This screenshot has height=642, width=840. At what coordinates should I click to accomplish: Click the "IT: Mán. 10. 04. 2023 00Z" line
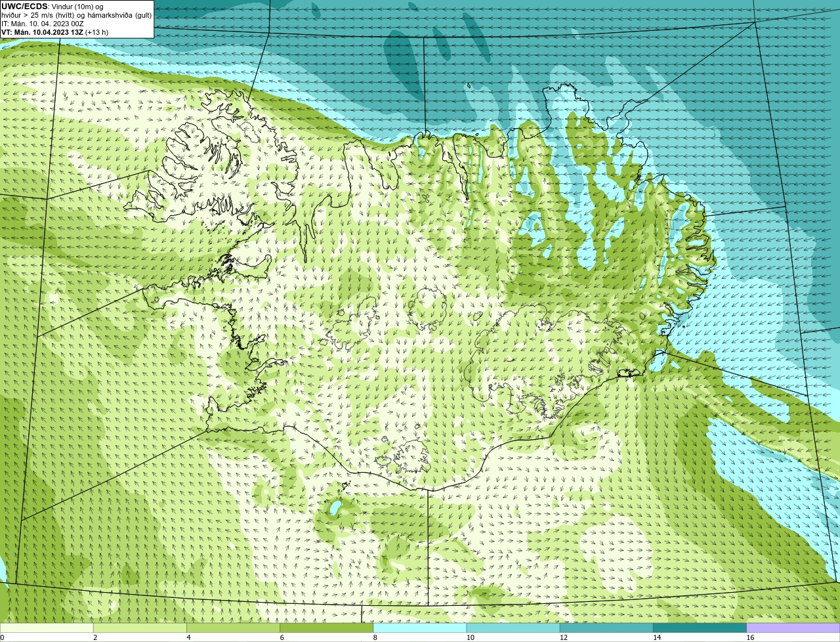point(43,24)
